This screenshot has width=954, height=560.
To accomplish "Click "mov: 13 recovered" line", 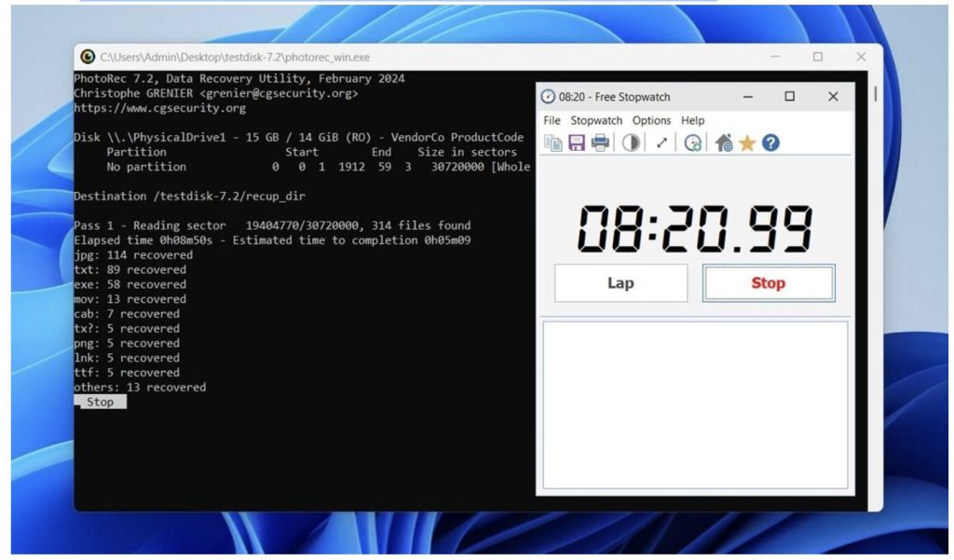I will [x=130, y=299].
